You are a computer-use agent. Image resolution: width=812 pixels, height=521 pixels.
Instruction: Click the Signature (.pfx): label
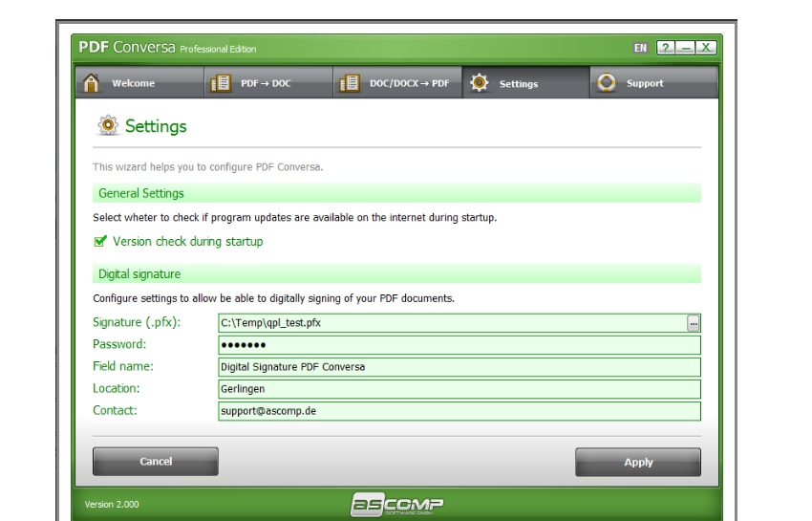tap(137, 322)
